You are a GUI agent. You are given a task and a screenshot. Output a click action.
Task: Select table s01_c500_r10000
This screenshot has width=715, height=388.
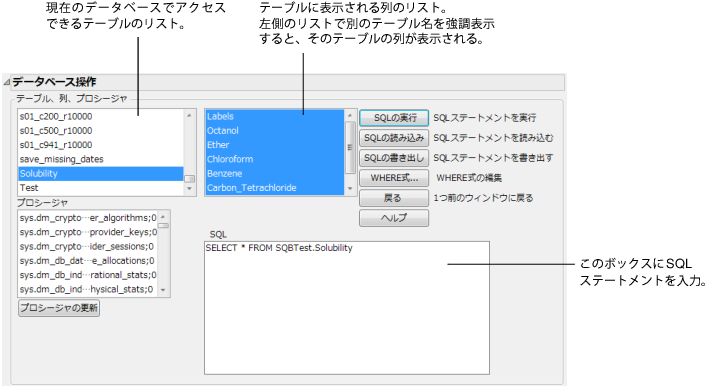101,130
